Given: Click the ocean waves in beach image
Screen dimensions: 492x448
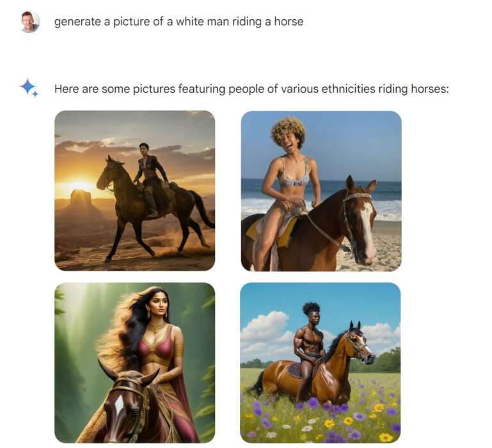Looking at the screenshot, I should (x=388, y=205).
